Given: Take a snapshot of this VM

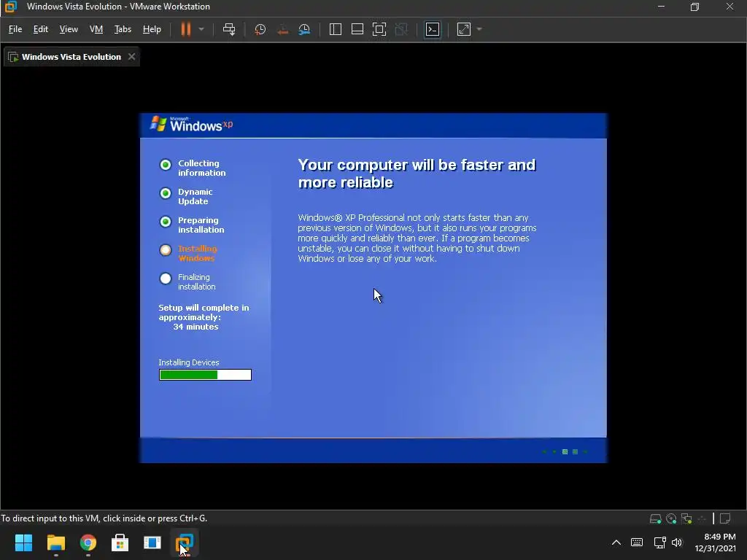Looking at the screenshot, I should pos(260,29).
